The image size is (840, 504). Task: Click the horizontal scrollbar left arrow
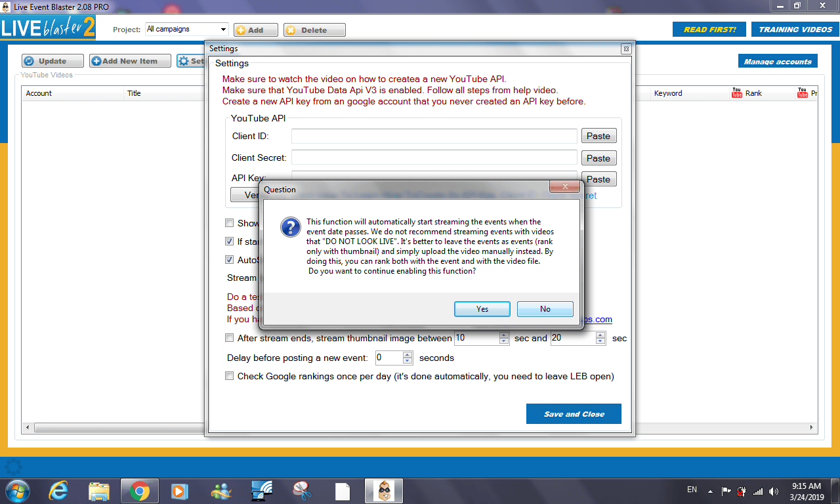point(27,428)
